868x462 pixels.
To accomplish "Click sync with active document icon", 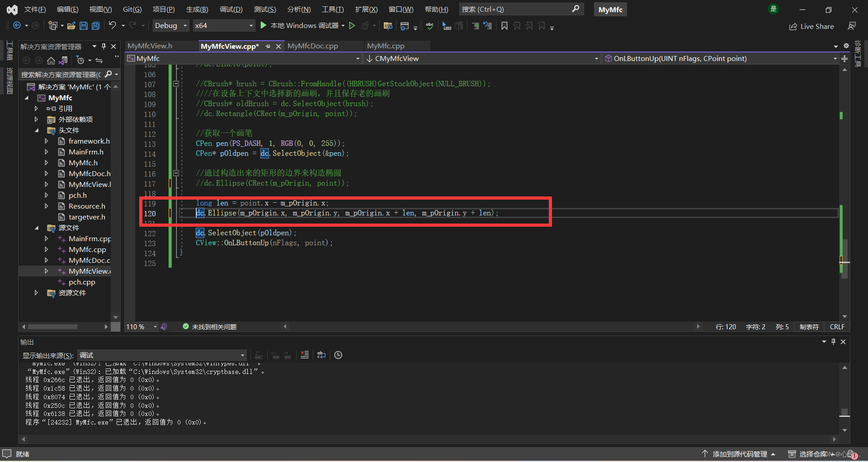I will tap(99, 61).
